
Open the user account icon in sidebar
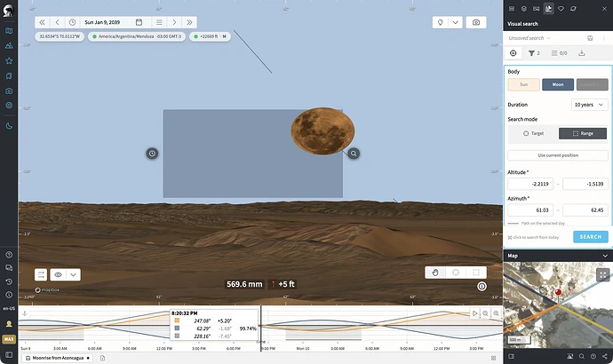pyautogui.click(x=9, y=324)
